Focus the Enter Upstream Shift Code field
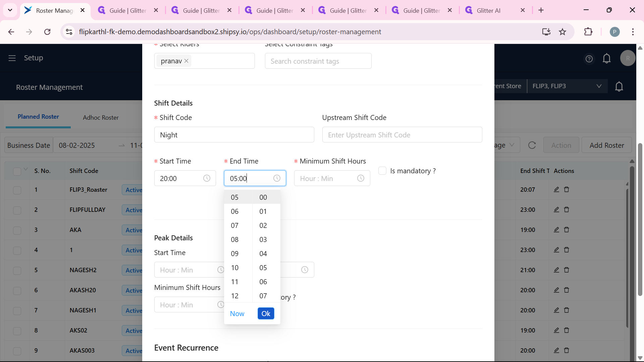 click(x=402, y=135)
